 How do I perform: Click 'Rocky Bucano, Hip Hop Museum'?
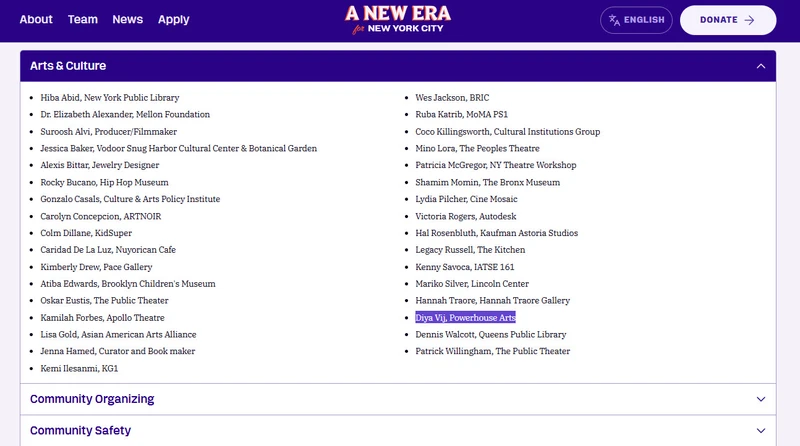[x=104, y=182]
